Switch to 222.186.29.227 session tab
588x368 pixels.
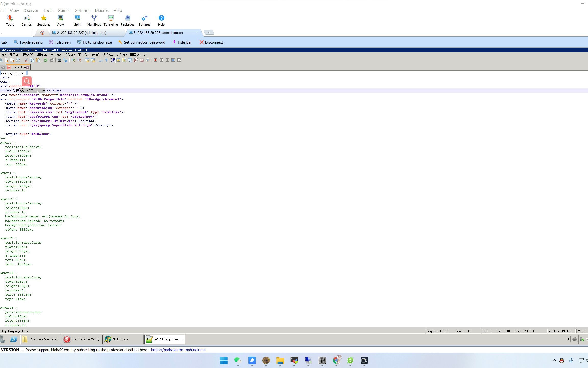pos(82,33)
